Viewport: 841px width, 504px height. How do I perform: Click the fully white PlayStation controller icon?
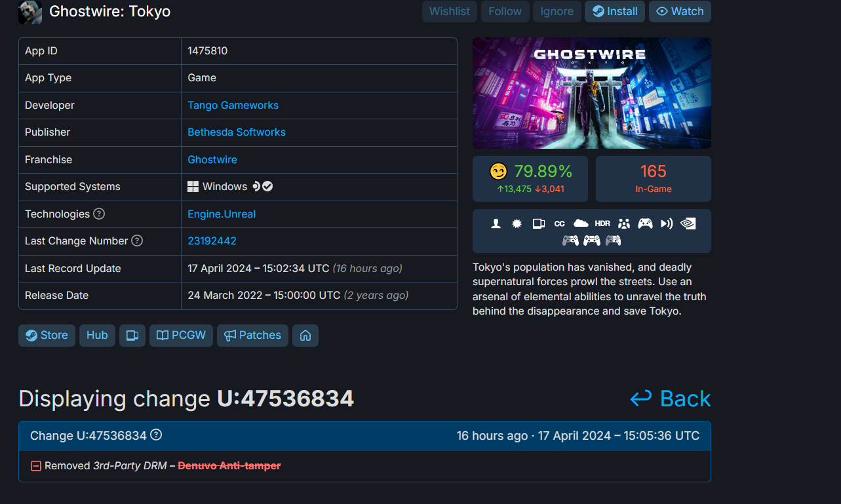click(x=591, y=241)
